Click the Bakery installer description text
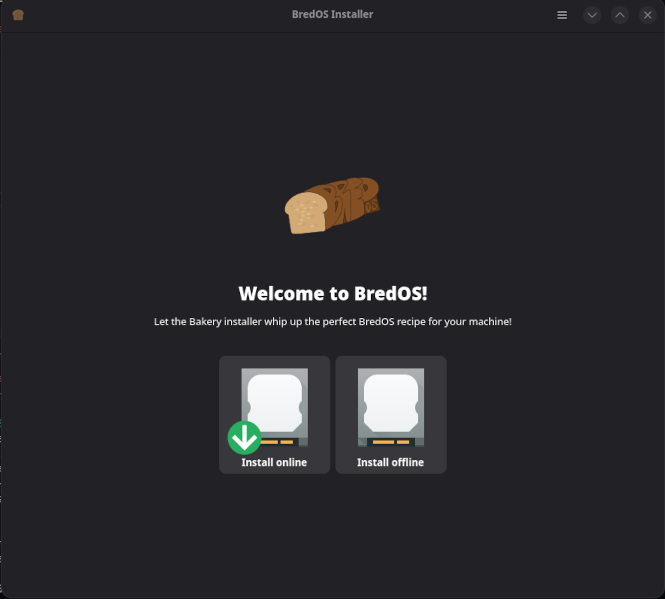Viewport: 665px width, 599px height. (x=332, y=322)
